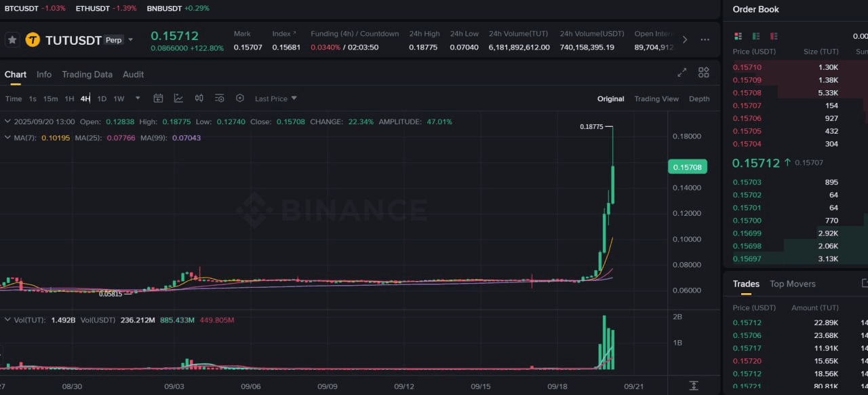Image resolution: width=868 pixels, height=395 pixels.
Task: Open the hexagon chart settings icon
Action: click(240, 98)
